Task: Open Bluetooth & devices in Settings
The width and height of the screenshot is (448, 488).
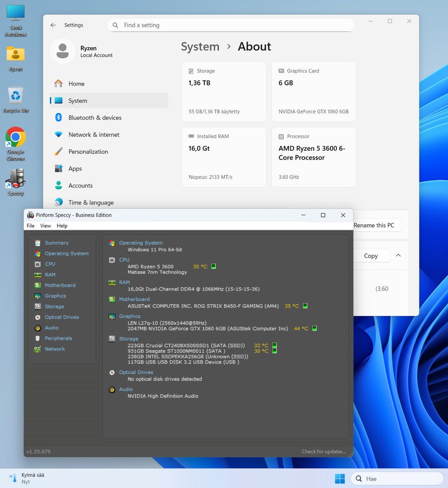Action: coord(95,118)
